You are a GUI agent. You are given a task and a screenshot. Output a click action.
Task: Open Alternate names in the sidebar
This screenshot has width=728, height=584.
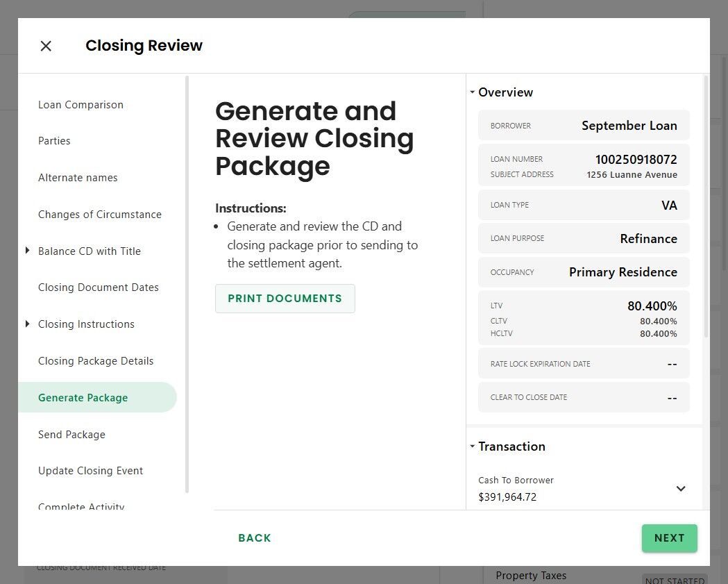pos(78,178)
